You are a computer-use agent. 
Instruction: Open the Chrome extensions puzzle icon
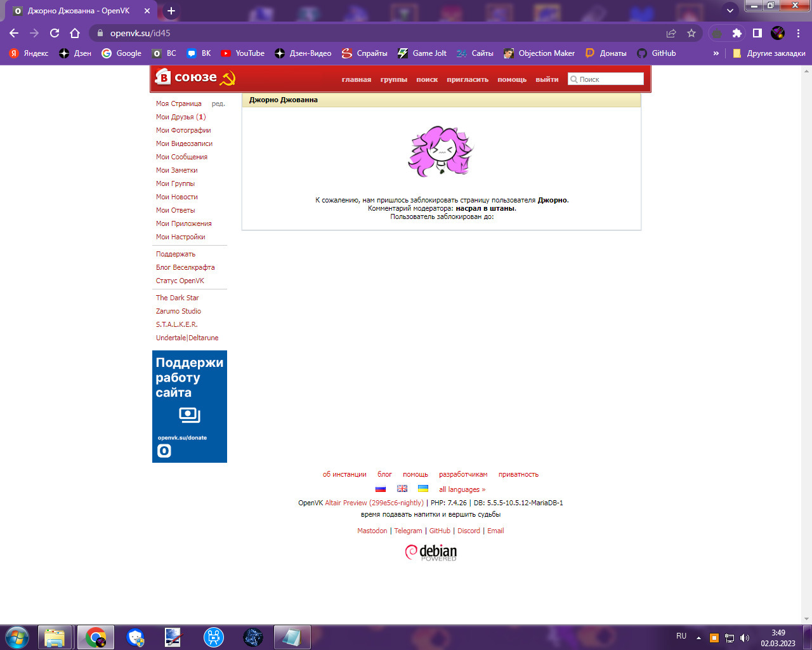pyautogui.click(x=737, y=33)
